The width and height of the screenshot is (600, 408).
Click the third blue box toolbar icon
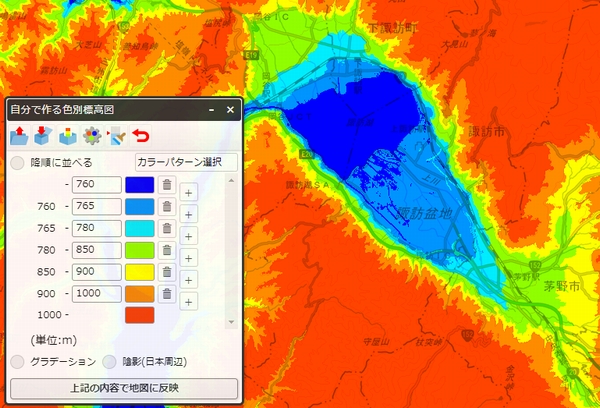point(67,136)
